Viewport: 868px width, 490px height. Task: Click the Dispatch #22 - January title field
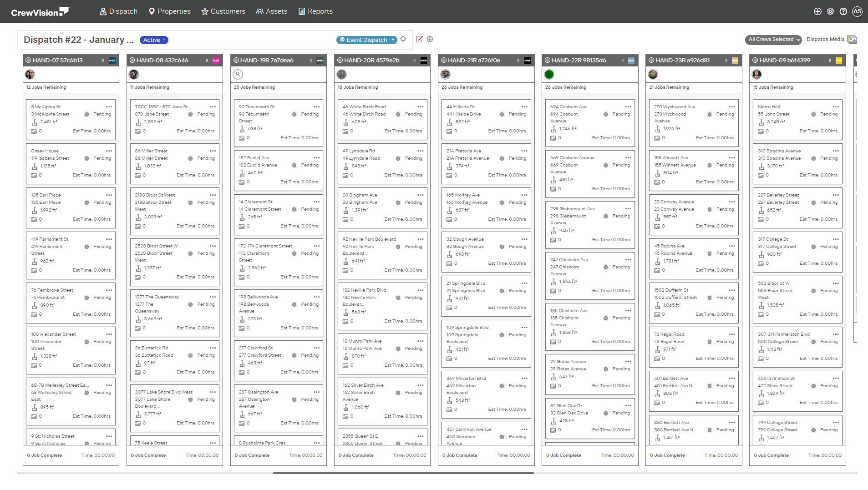point(79,40)
